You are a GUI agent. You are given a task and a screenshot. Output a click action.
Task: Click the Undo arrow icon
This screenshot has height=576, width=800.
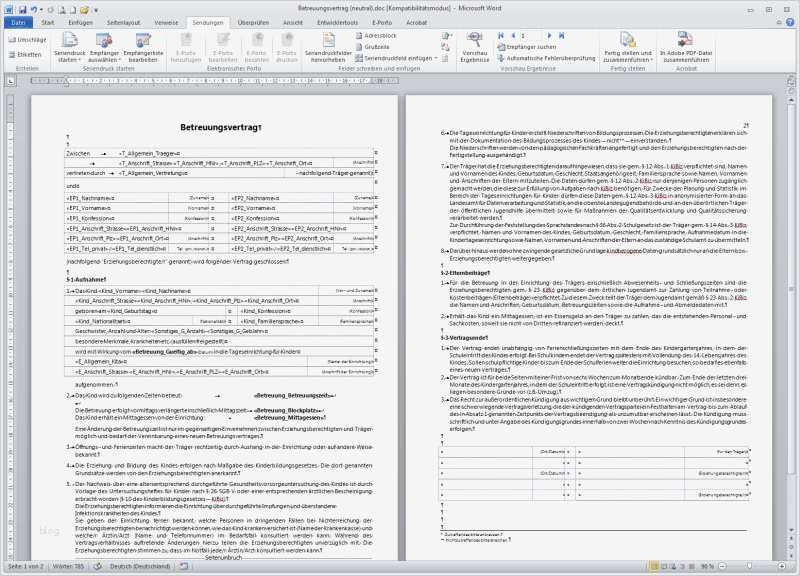34,10
